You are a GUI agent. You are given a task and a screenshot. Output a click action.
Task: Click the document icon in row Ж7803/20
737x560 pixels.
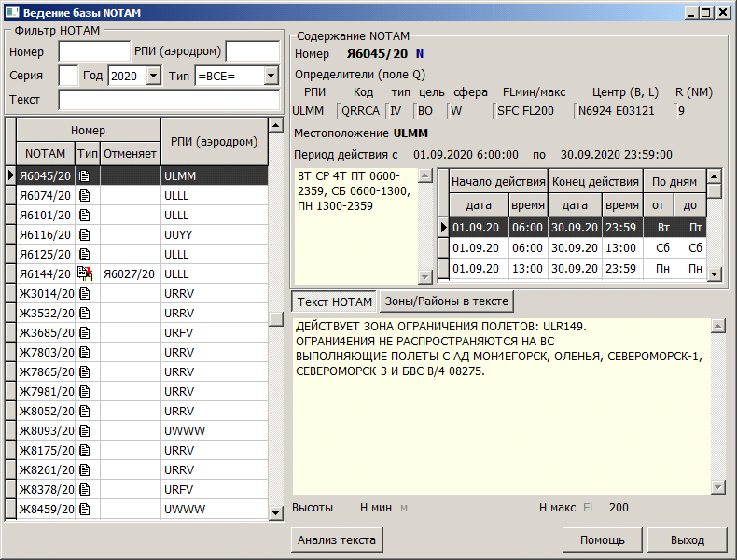click(x=85, y=352)
